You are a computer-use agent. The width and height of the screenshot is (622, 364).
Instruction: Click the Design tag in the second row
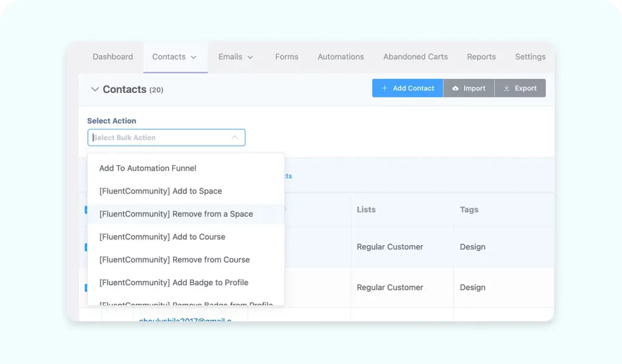click(473, 287)
